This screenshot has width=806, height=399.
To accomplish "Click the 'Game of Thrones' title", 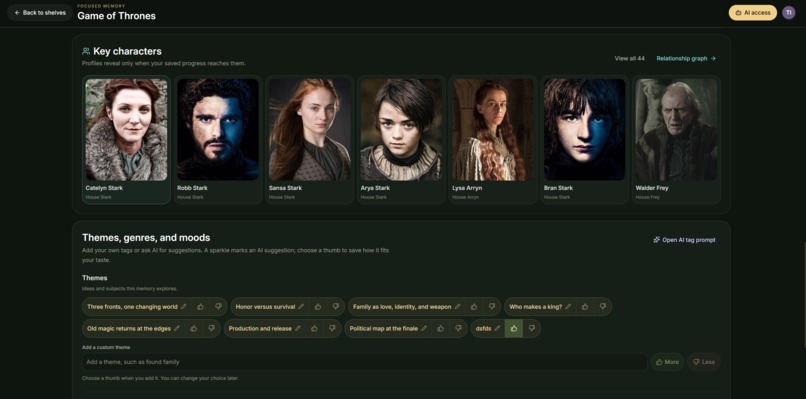I will (x=117, y=16).
